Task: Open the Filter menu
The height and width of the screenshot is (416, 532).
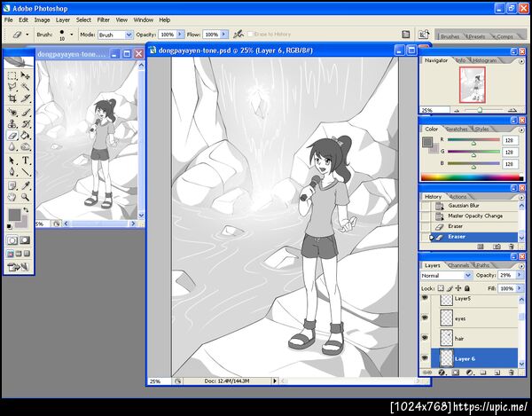Action: coord(104,20)
